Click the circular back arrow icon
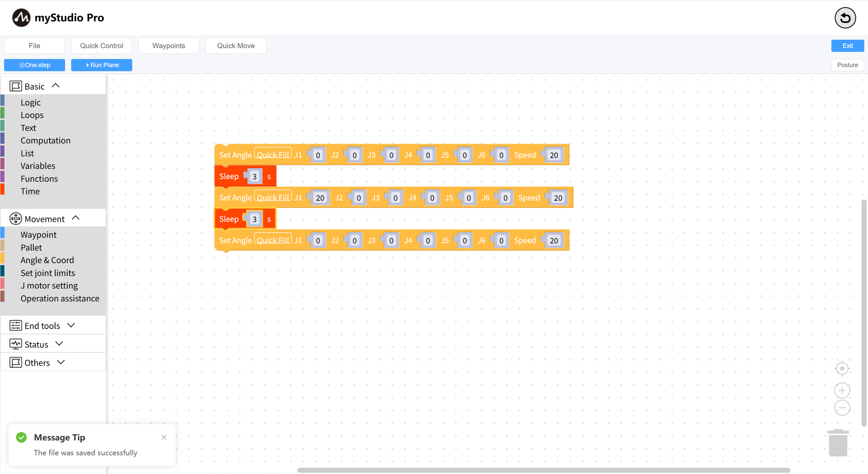The height and width of the screenshot is (474, 868). (845, 18)
